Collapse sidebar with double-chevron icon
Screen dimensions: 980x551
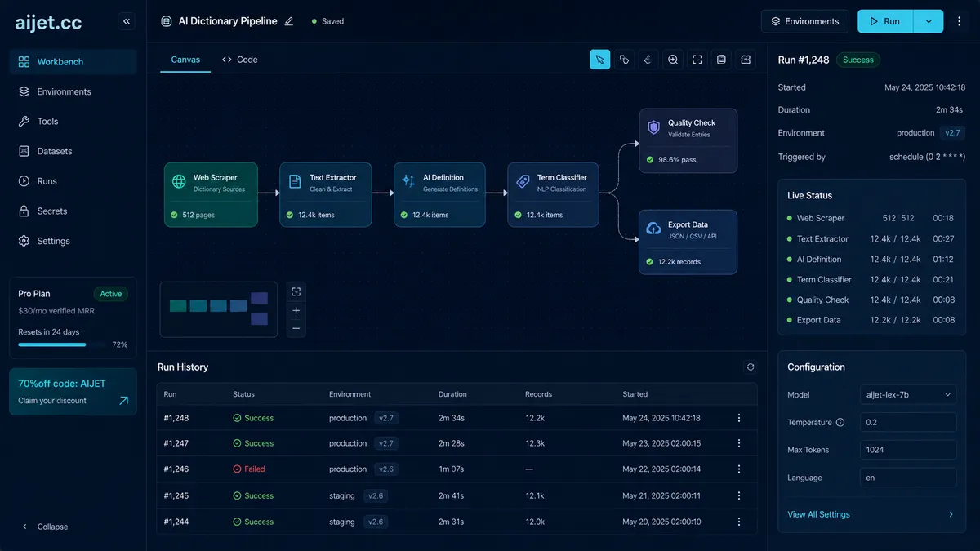pyautogui.click(x=126, y=22)
